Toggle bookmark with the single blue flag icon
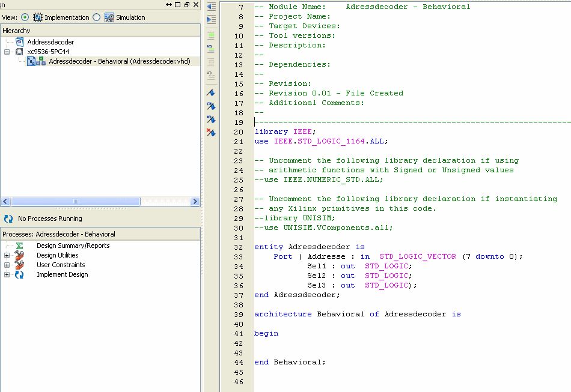The image size is (571, 392). click(x=211, y=93)
